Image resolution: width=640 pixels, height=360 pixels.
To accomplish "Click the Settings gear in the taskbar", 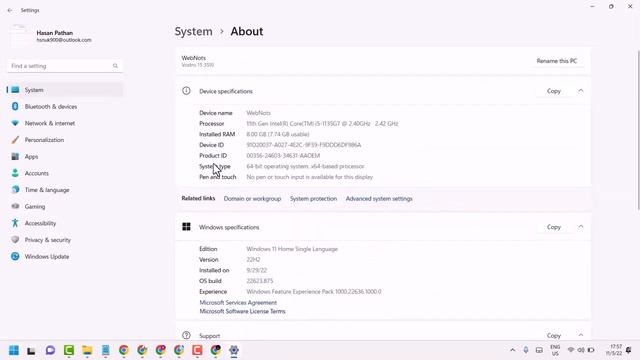I will pyautogui.click(x=234, y=350).
